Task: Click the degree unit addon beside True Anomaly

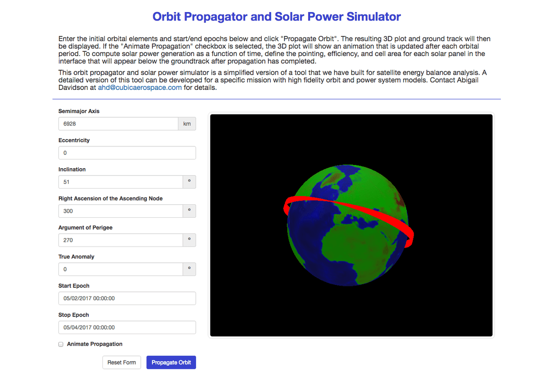Action: (189, 269)
